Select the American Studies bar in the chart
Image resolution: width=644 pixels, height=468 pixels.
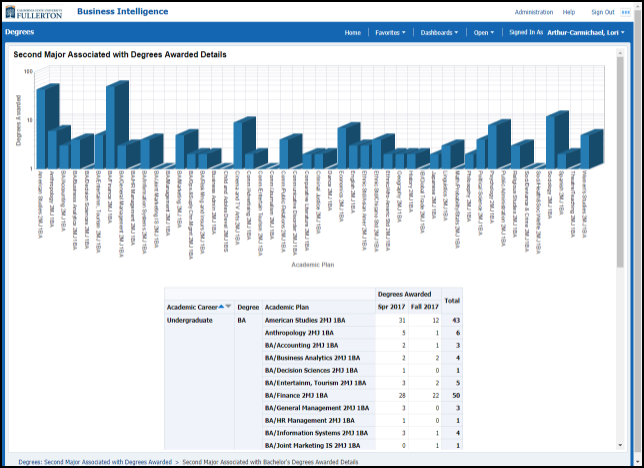47,127
